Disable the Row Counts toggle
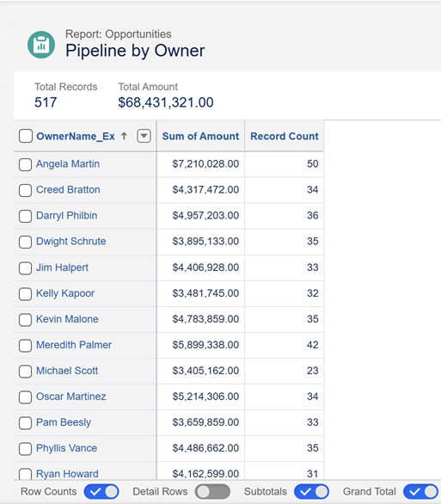 (101, 491)
